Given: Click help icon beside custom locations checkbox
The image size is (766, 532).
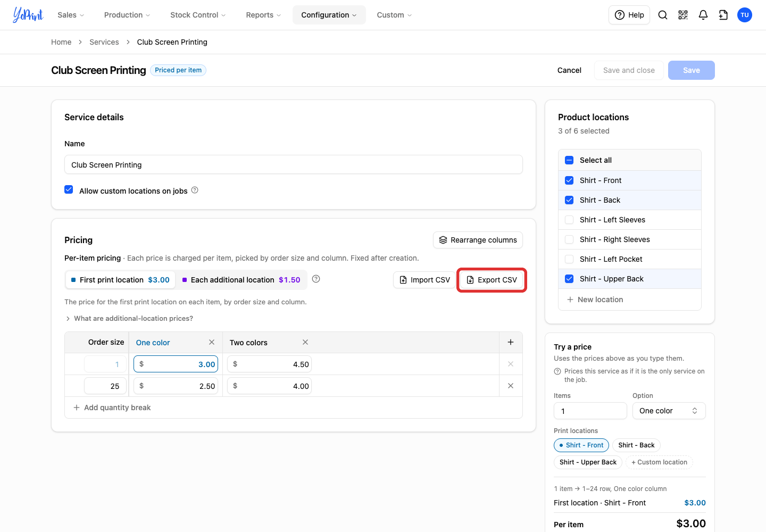Looking at the screenshot, I should (195, 190).
